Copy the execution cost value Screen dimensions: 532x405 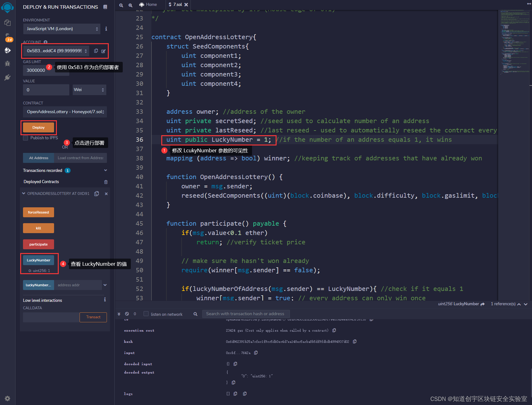pos(334,330)
